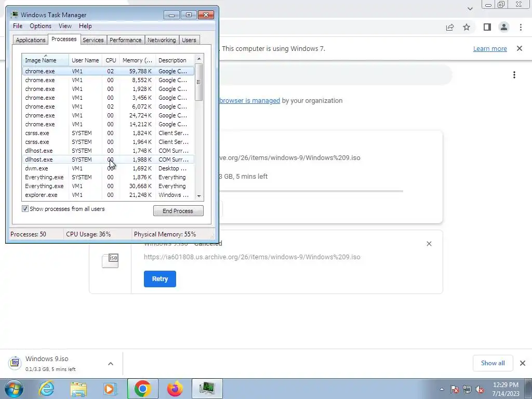
Task: Open Task Manager File menu
Action: click(x=18, y=26)
